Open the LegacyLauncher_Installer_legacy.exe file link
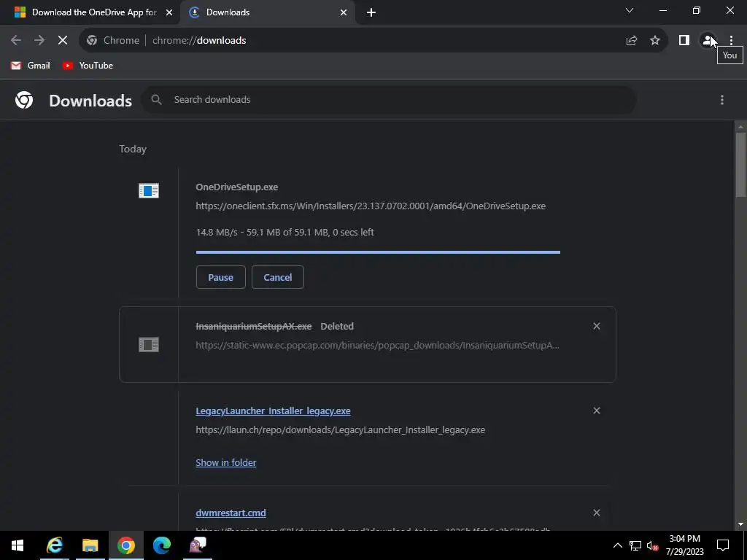Viewport: 747px width, 560px height. click(273, 411)
